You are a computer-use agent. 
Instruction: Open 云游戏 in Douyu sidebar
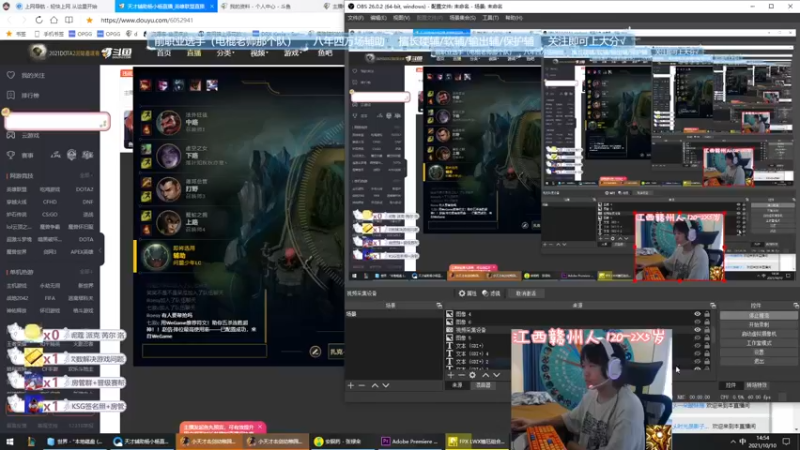(30, 136)
